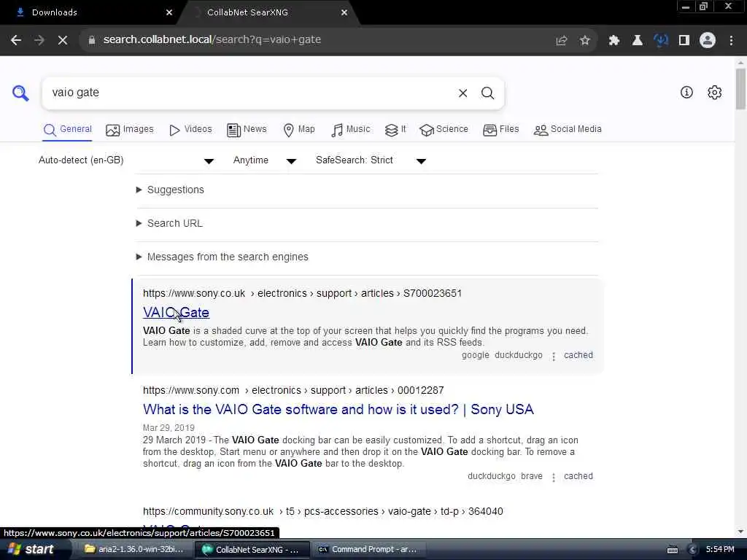This screenshot has width=747, height=560.
Task: Open the Auto-detect (en-GB) language dropdown
Action: pos(126,160)
